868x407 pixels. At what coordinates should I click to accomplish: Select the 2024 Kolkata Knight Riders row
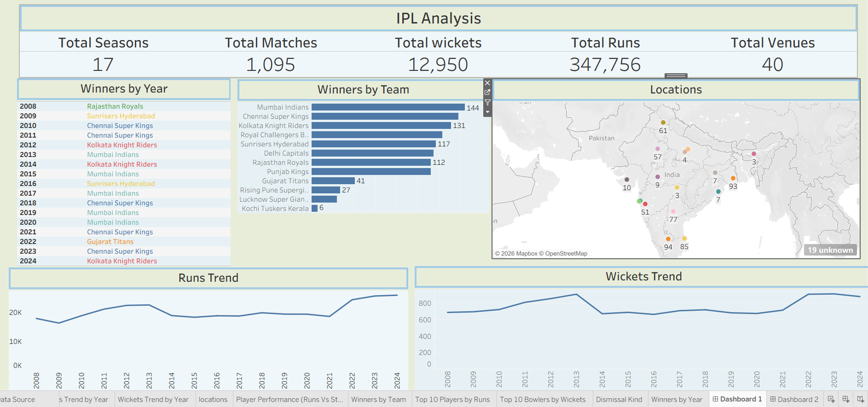point(124,261)
